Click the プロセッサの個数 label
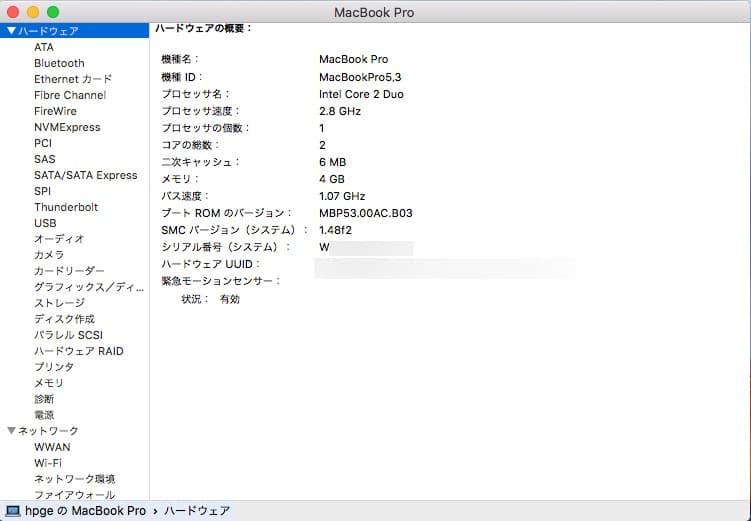The image size is (751, 521). click(x=205, y=128)
